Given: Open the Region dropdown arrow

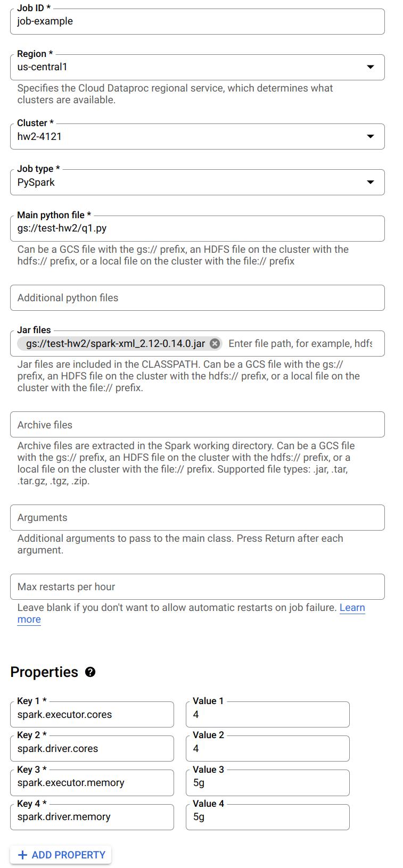Looking at the screenshot, I should 371,67.
